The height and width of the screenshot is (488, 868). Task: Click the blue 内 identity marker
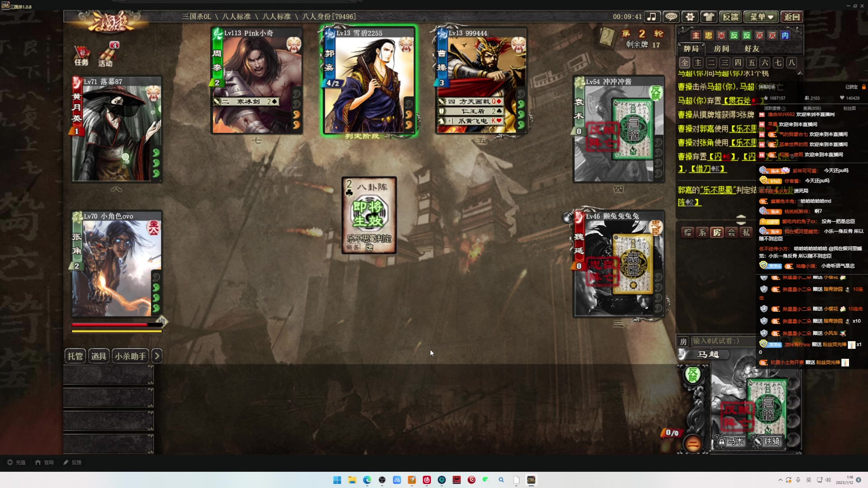pos(785,35)
